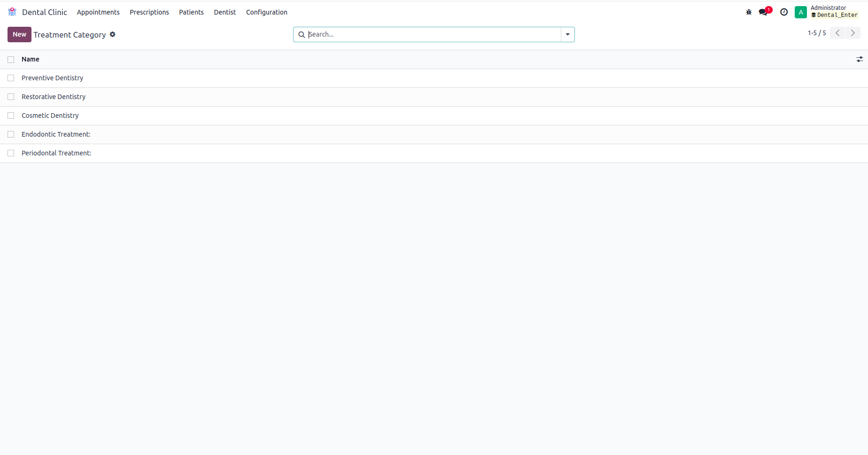Open the Configuration menu
Viewport: 868px width, 455px height.
pos(267,12)
